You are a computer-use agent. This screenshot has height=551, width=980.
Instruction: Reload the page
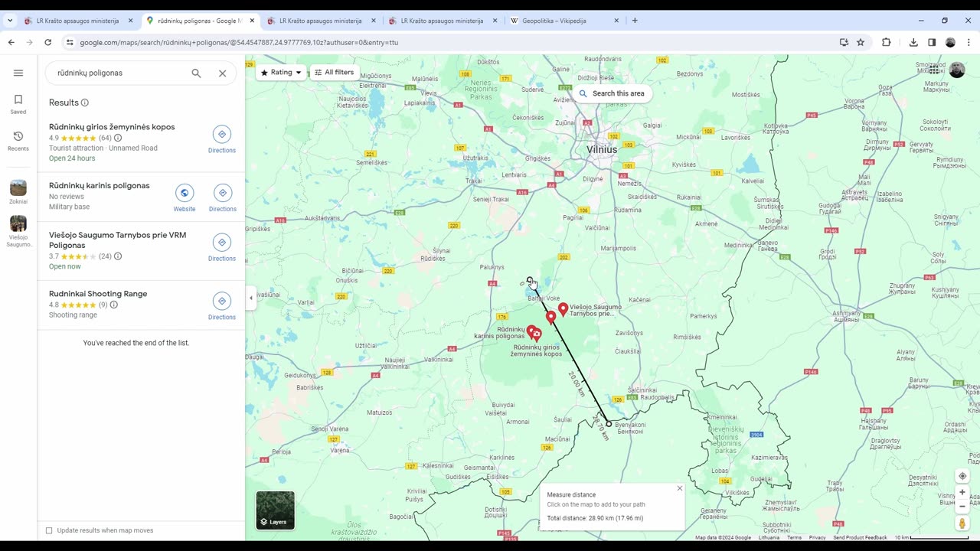(47, 42)
